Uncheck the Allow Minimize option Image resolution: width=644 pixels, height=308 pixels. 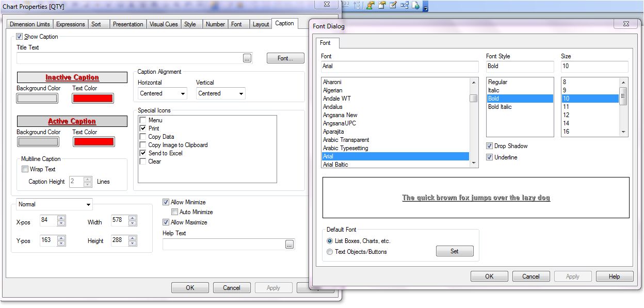[166, 202]
